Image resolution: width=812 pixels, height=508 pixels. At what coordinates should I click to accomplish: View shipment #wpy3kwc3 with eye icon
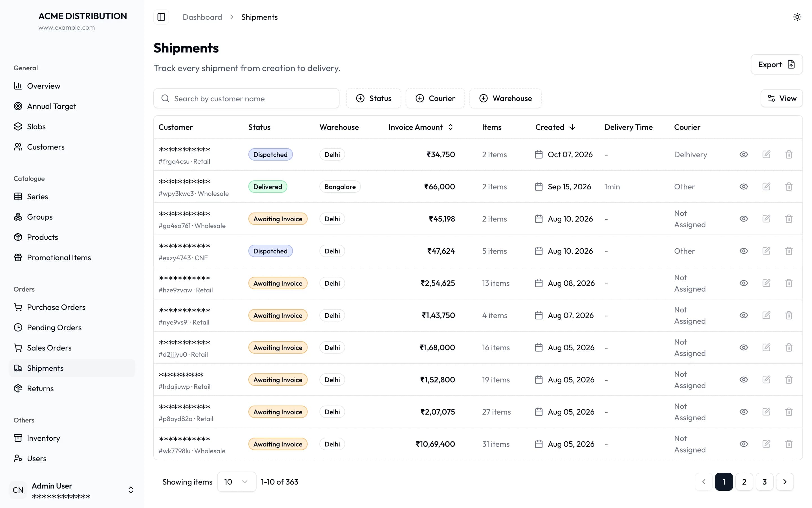[x=743, y=187]
